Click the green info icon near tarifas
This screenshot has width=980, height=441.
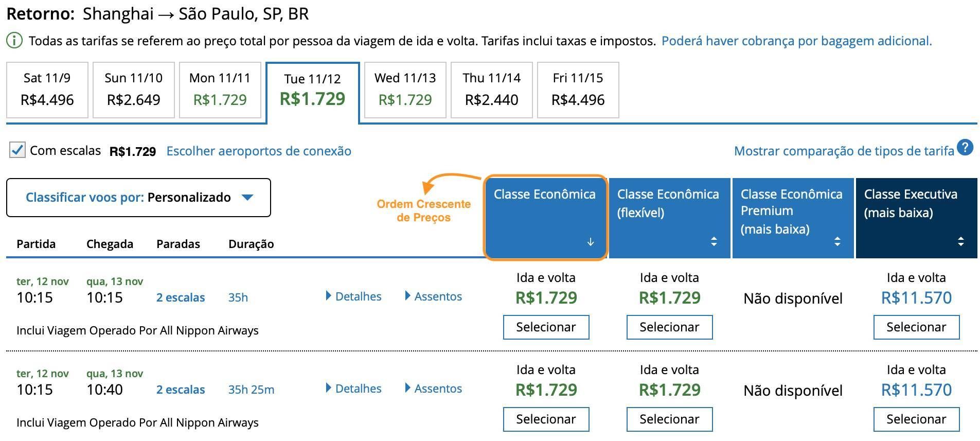(x=14, y=41)
